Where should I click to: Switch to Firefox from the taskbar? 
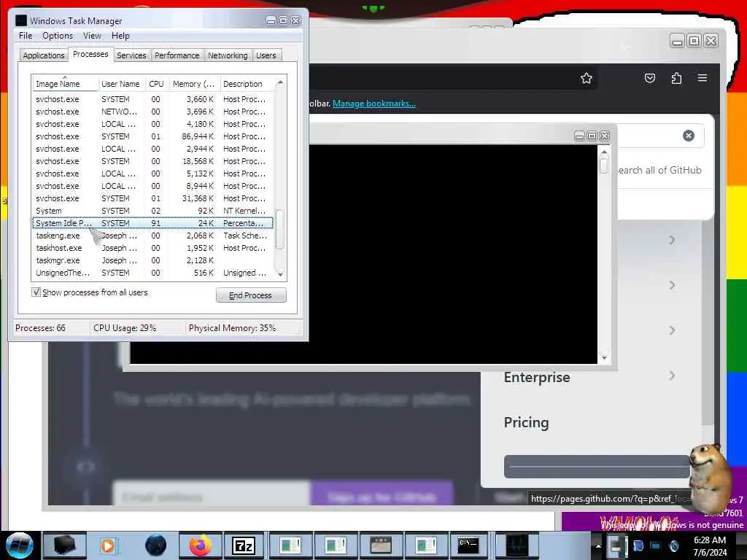tap(200, 545)
